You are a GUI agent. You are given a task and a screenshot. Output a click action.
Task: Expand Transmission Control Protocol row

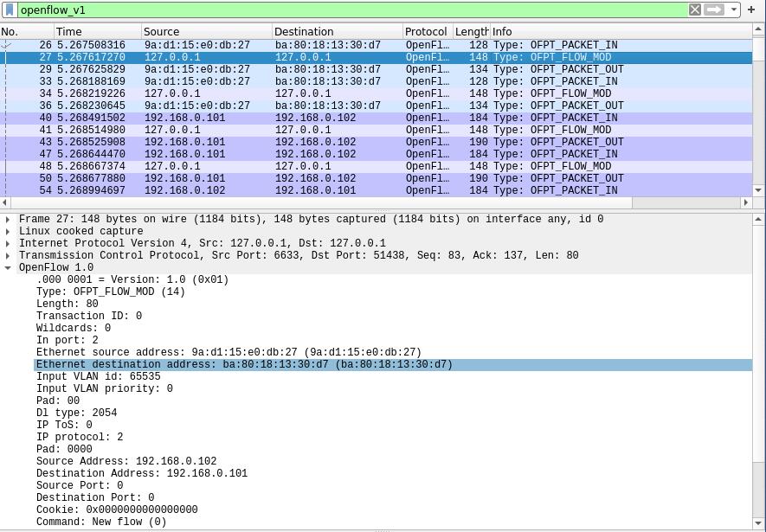[x=8, y=255]
